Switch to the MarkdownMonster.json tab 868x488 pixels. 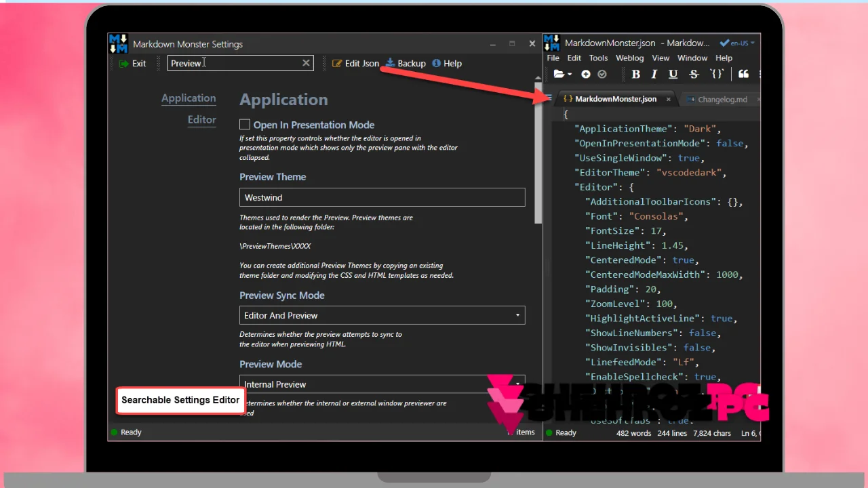pyautogui.click(x=616, y=99)
